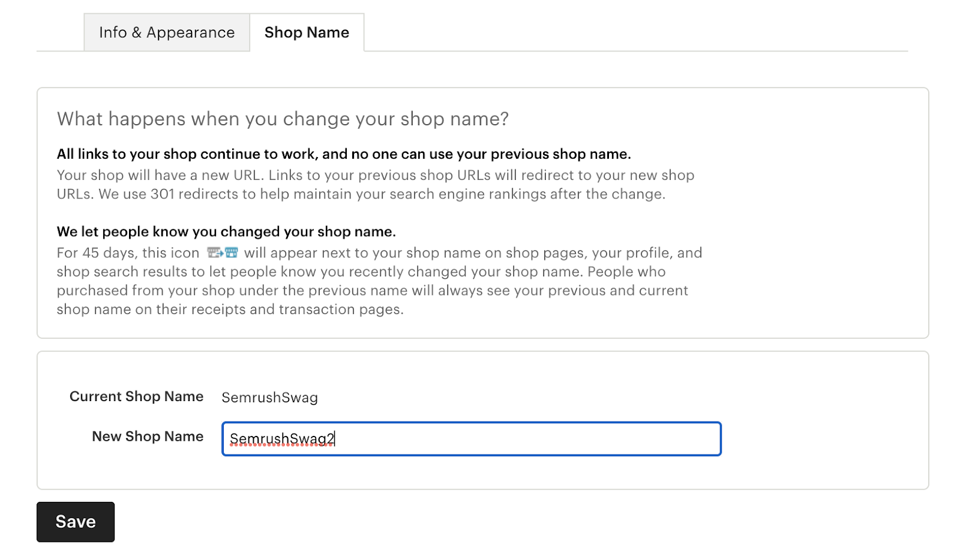Click the bold 'All links to your shop' line
Screen dimensions: 960x560
[344, 154]
